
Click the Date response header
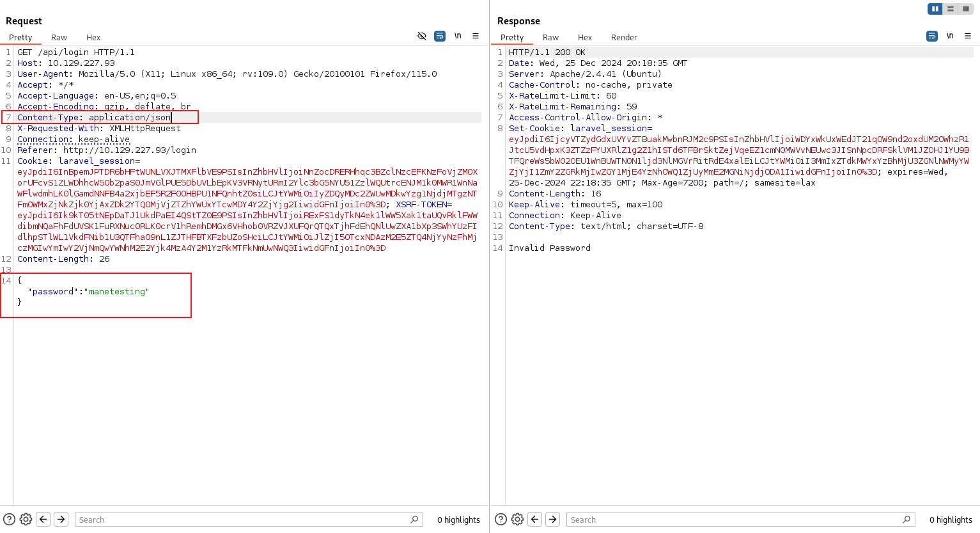[598, 63]
